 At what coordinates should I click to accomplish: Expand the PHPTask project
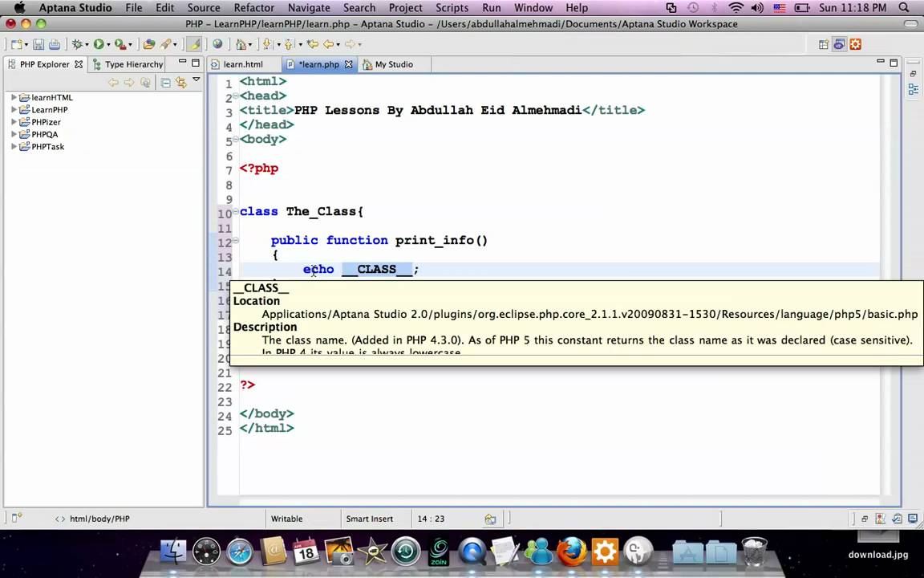(14, 147)
